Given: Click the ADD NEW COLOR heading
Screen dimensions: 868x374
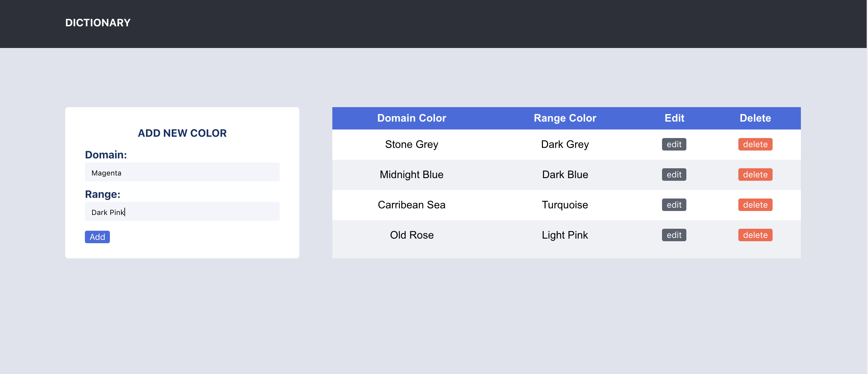Looking at the screenshot, I should [x=182, y=133].
